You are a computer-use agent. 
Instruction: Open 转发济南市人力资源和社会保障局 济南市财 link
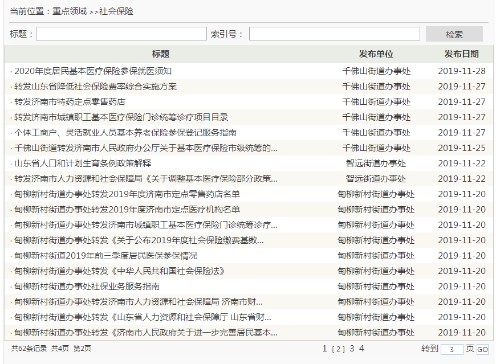(138, 302)
